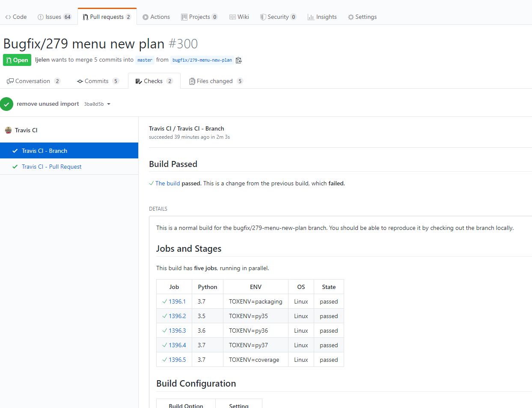532x408 pixels.
Task: Click the Security shield icon
Action: pos(262,17)
